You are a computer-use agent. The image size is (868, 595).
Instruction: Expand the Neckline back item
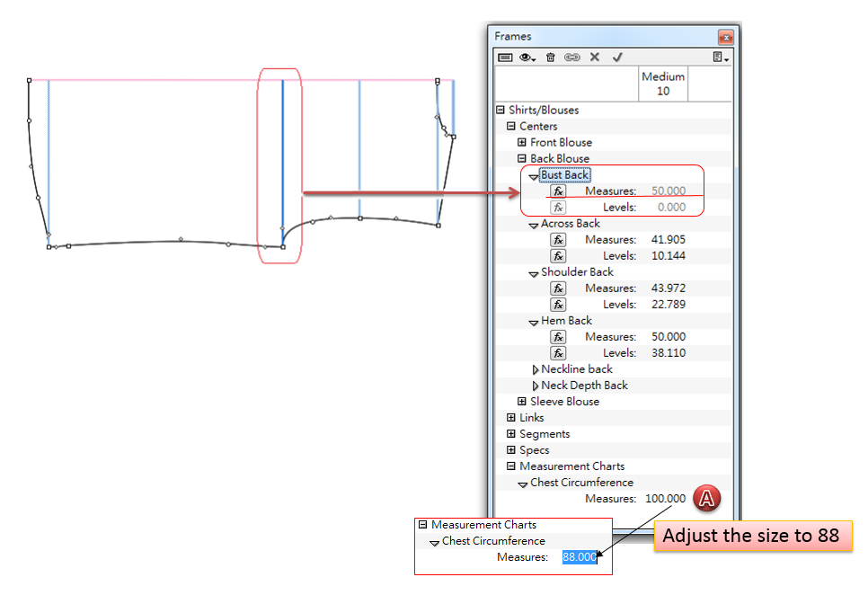coord(536,369)
